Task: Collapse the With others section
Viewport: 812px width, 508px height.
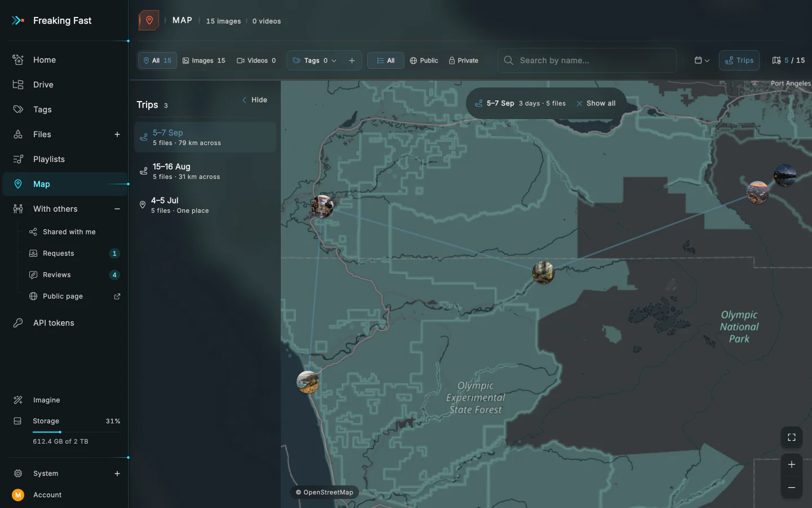Action: coord(117,209)
